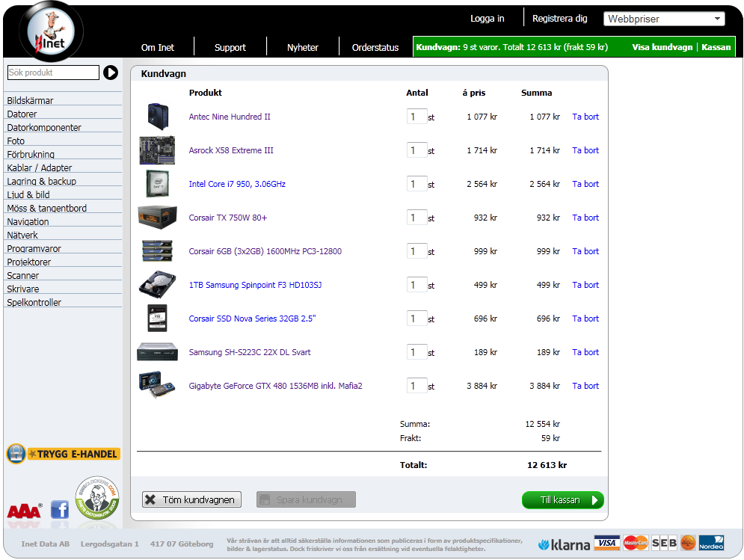Empty cart with Töm kundvagnen button

tap(191, 500)
